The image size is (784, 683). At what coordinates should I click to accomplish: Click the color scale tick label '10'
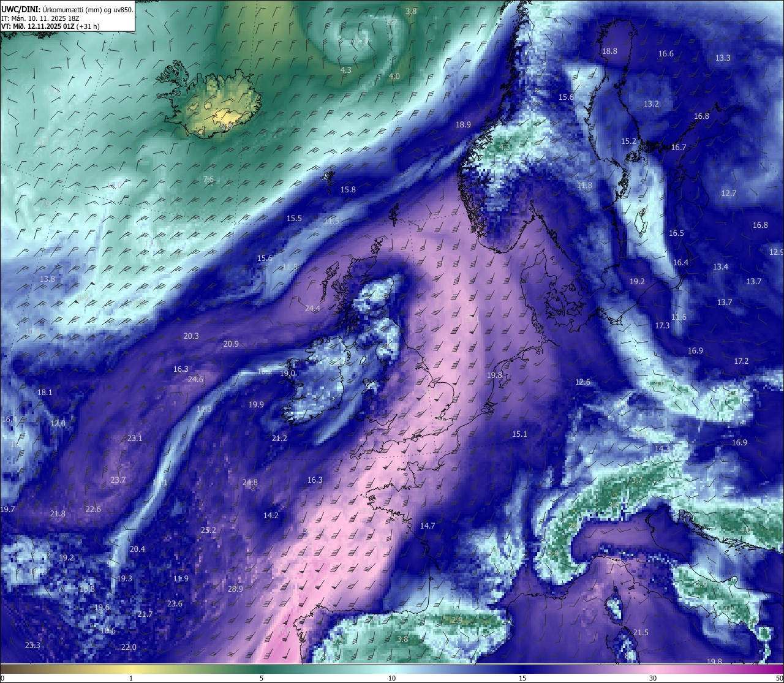point(392,678)
